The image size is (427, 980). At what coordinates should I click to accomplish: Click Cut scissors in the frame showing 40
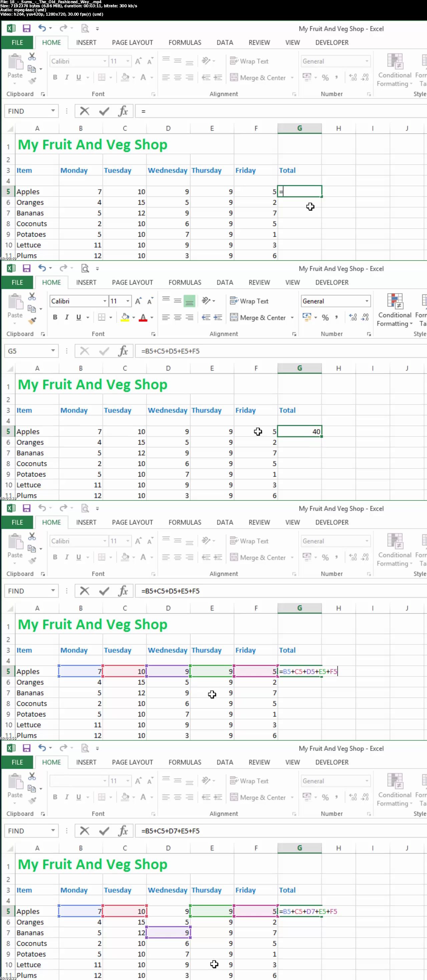32,296
